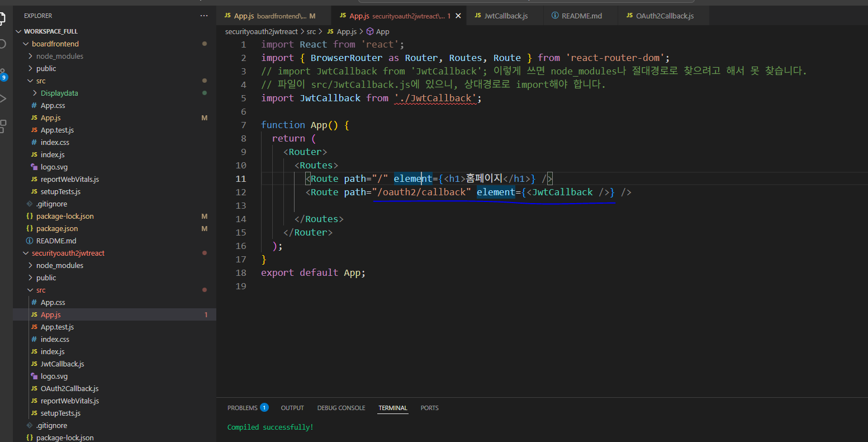Image resolution: width=868 pixels, height=442 pixels.
Task: Expand the Displaydata folder
Action: (x=59, y=93)
